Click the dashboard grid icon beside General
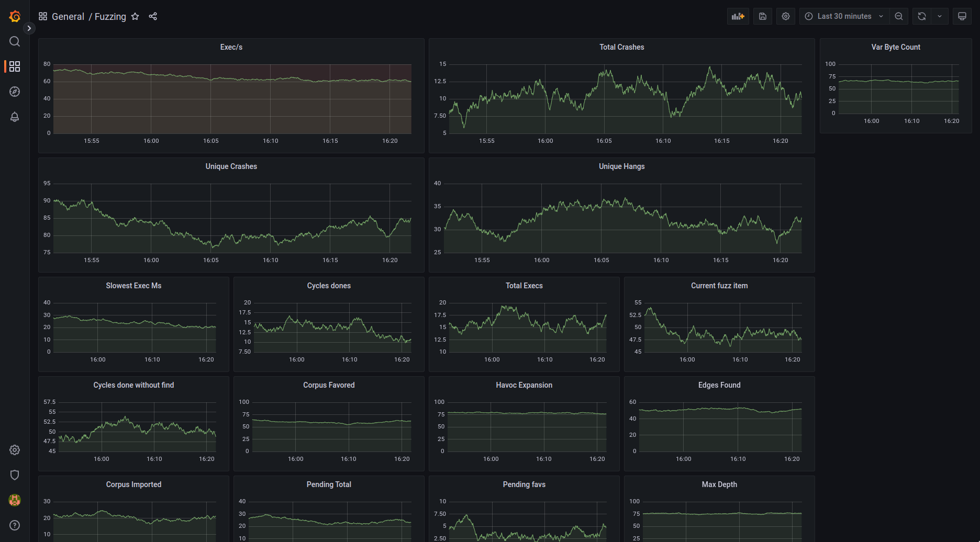Image resolution: width=980 pixels, height=542 pixels. [x=43, y=16]
